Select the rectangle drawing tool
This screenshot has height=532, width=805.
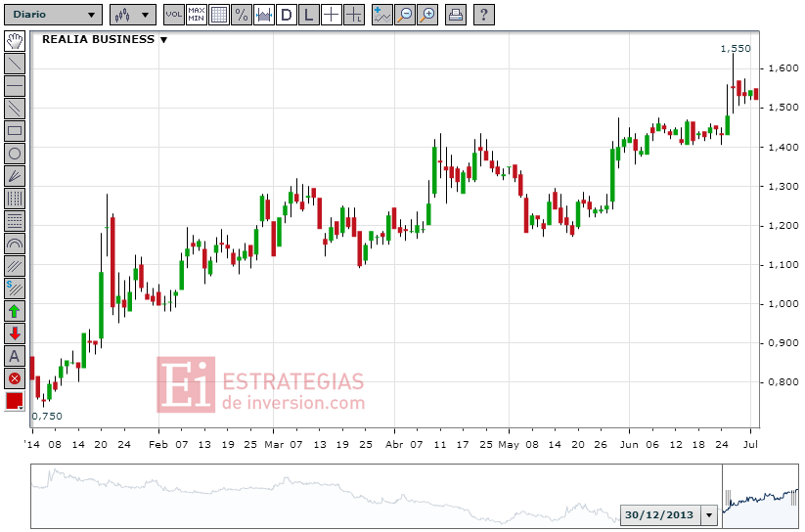[15, 131]
